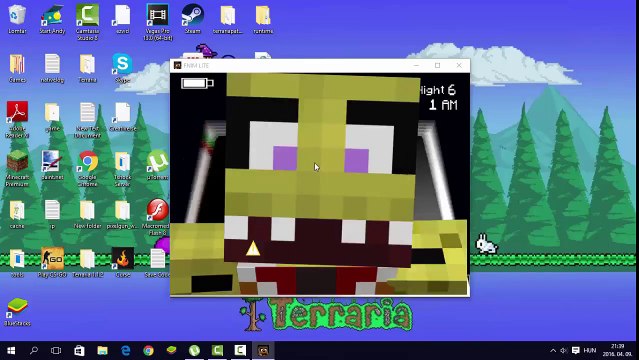The width and height of the screenshot is (639, 360).
Task: Close the FNIM LITE window
Action: 459,65
